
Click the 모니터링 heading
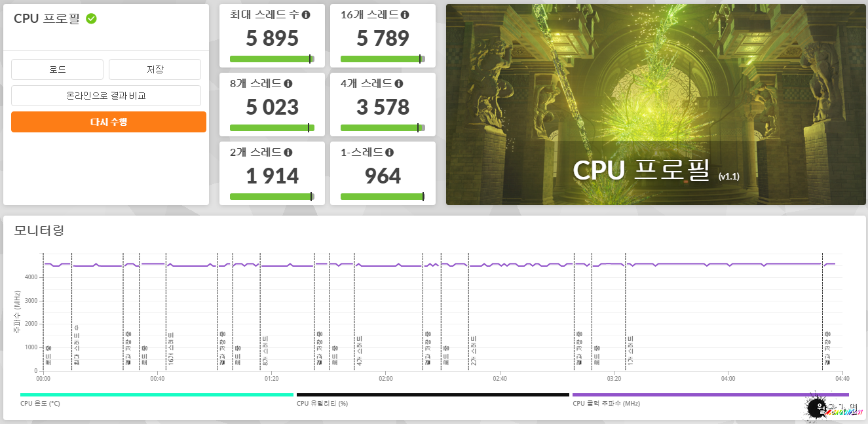coord(39,230)
